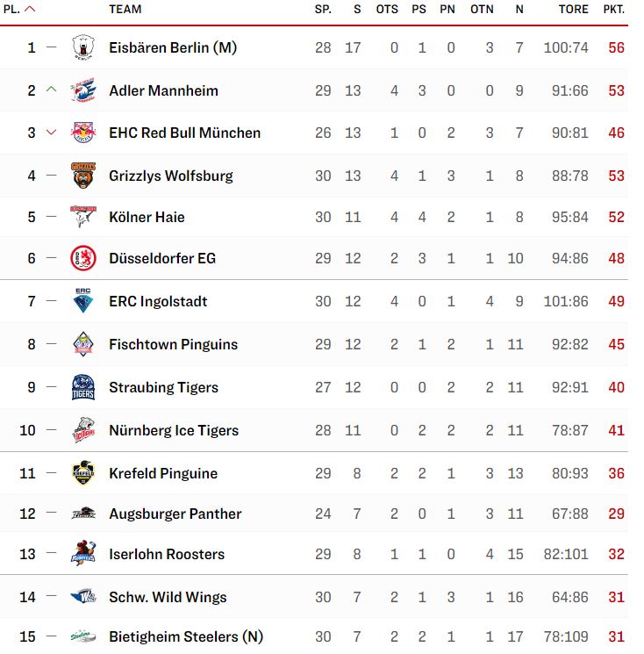Viewport: 644px width, 654px height.
Task: Click the Düsseldorfer EG red lion logo
Action: coord(83,258)
